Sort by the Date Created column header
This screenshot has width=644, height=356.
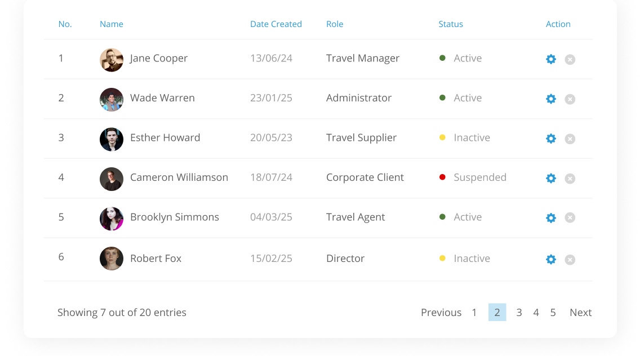(276, 24)
